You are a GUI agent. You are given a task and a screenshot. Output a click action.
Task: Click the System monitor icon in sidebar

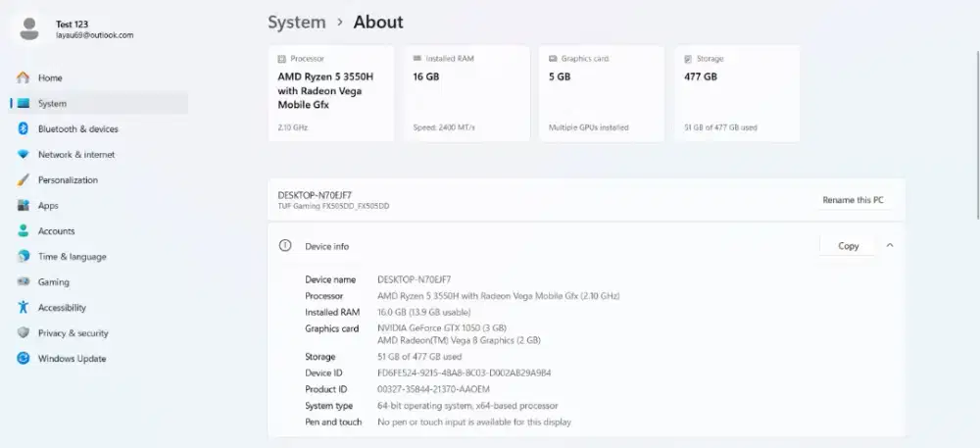[24, 103]
